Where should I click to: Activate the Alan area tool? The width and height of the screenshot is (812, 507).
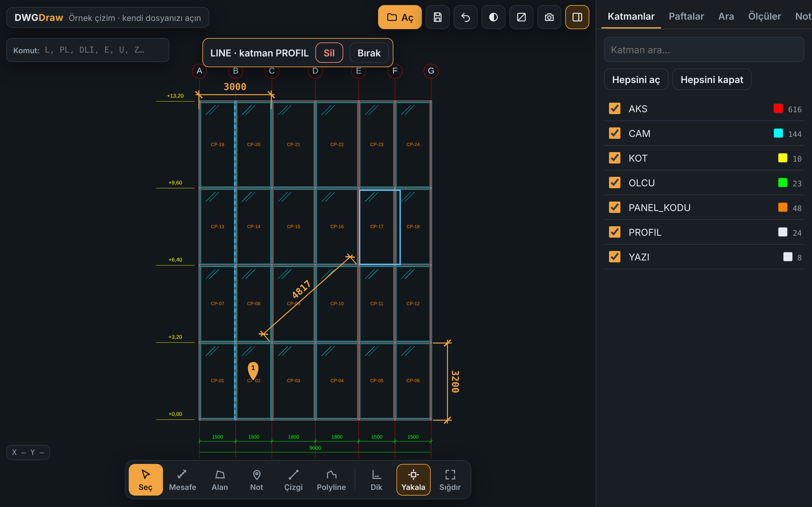pyautogui.click(x=219, y=479)
